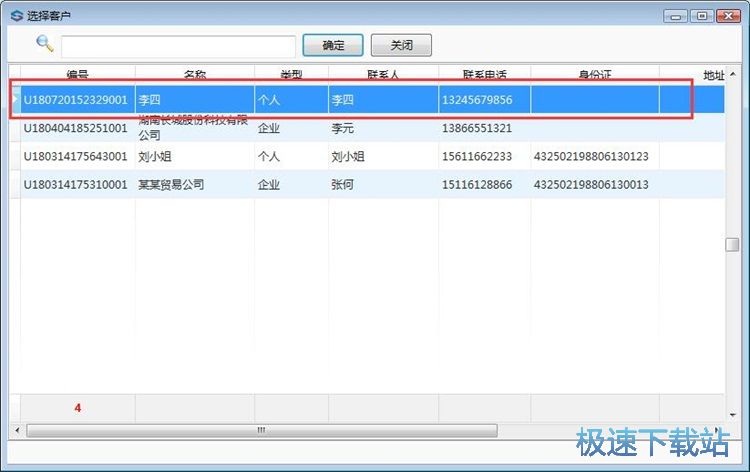This screenshot has height=472, width=750.
Task: Click the record count 4 in footer
Action: pyautogui.click(x=77, y=408)
